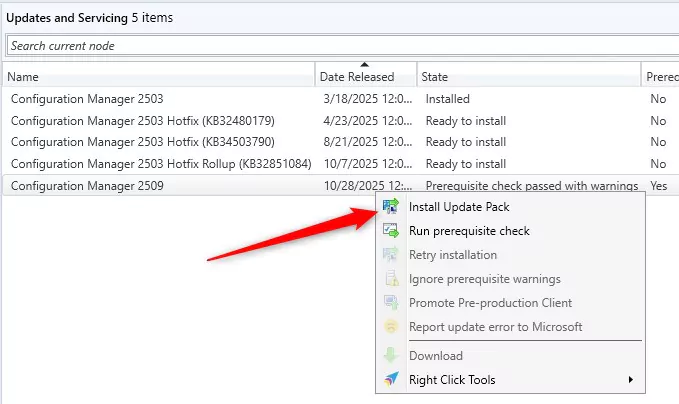This screenshot has width=679, height=404.
Task: Focus the Search current node field
Action: [x=342, y=45]
